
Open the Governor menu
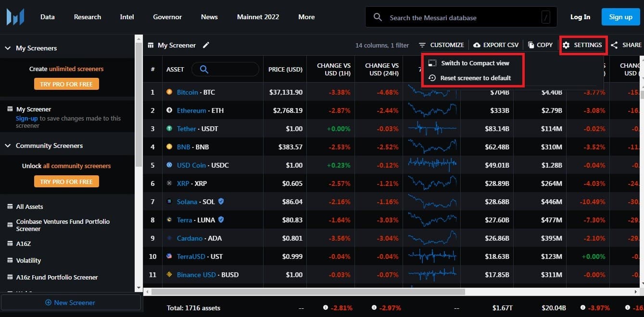(167, 17)
